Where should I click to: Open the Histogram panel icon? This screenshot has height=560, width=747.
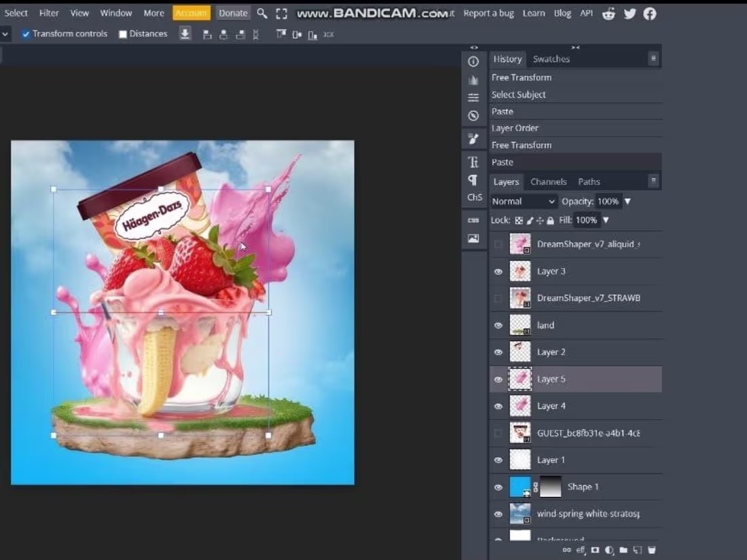(473, 79)
